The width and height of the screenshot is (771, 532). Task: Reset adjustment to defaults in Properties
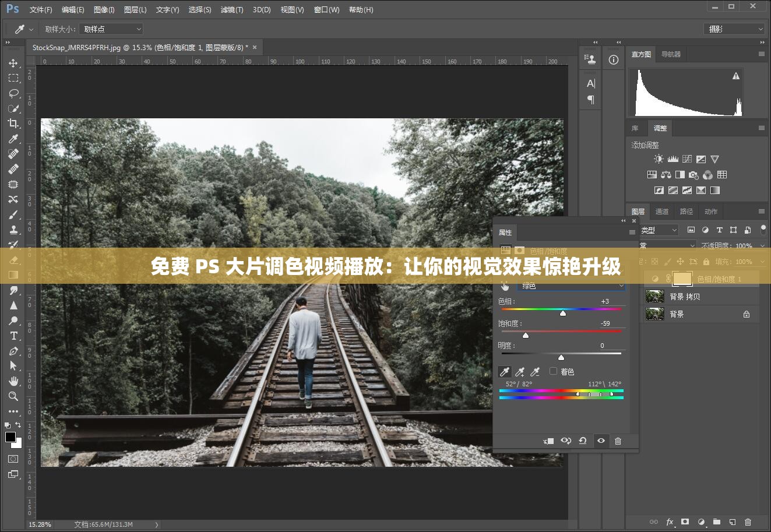point(583,441)
